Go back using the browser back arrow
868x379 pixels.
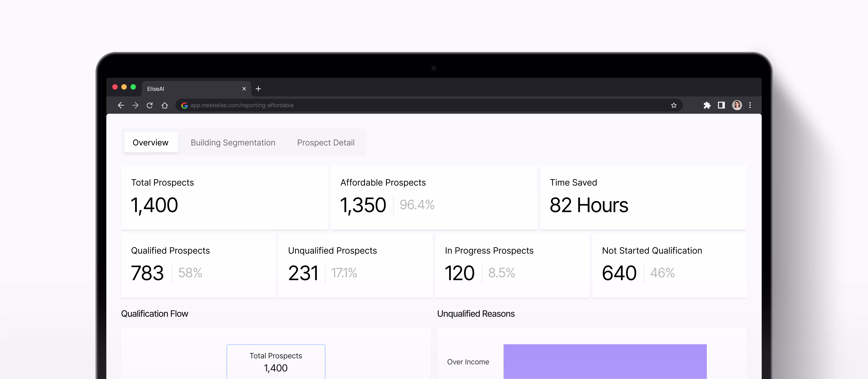click(x=121, y=105)
